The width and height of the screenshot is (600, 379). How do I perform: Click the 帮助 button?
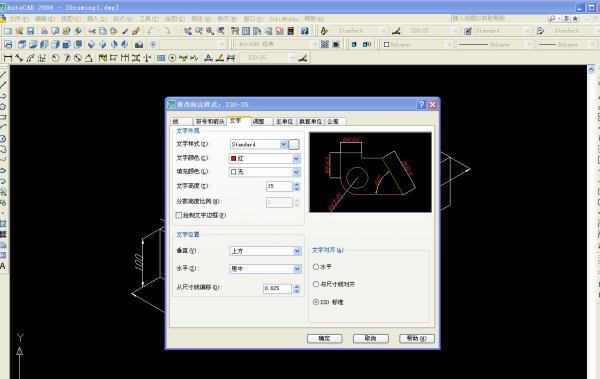coord(417,338)
